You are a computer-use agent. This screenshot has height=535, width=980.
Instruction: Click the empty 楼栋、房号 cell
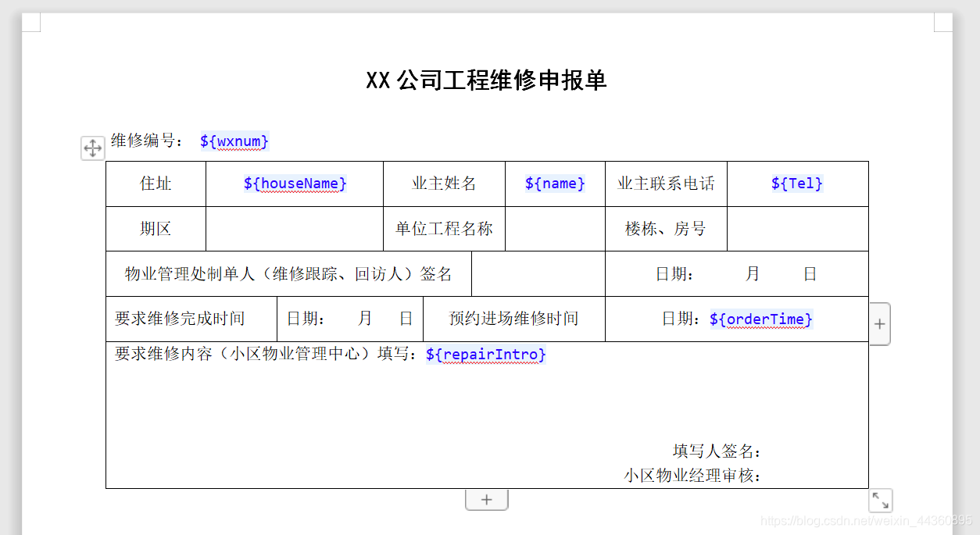pyautogui.click(x=798, y=228)
